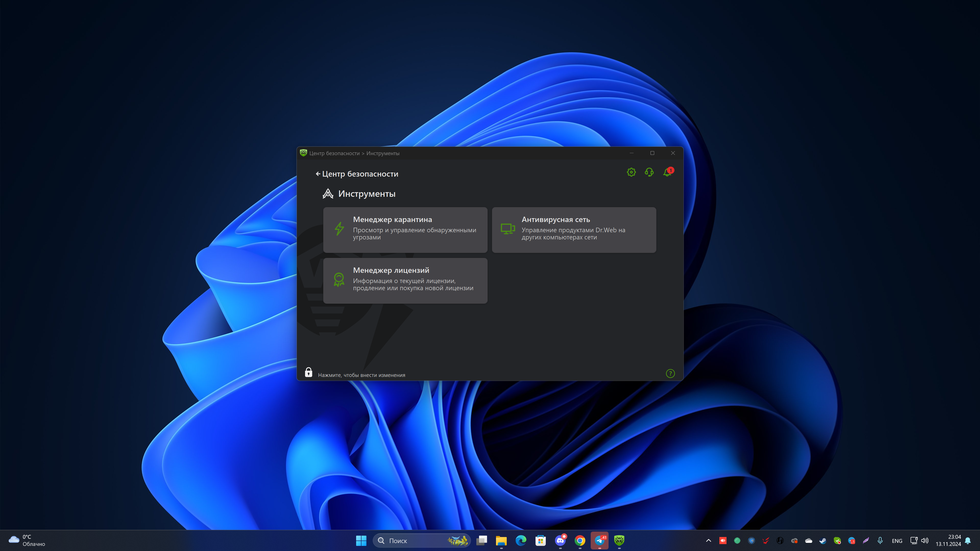980x551 pixels.
Task: Open Dr.Web settings gear icon
Action: click(631, 172)
